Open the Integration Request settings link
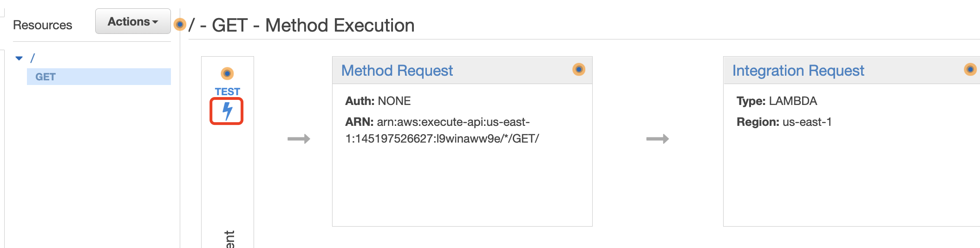 coord(798,71)
